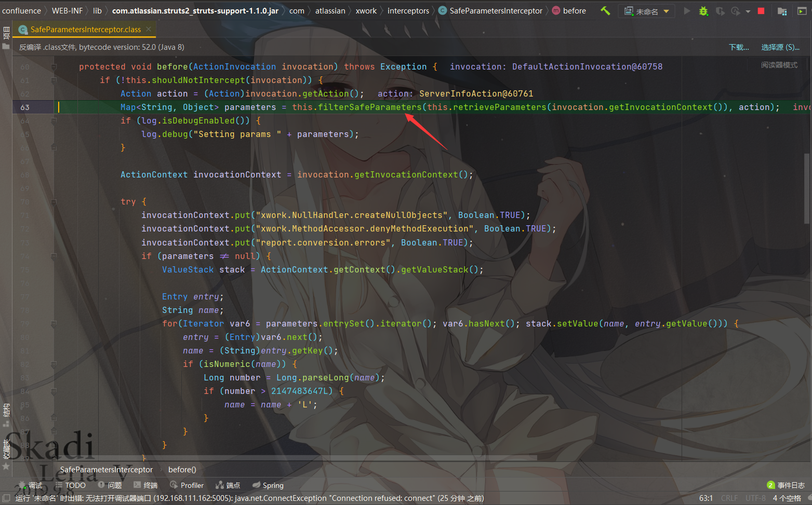The height and width of the screenshot is (505, 812).
Task: Click the favorites star icon in sidebar
Action: [6, 467]
